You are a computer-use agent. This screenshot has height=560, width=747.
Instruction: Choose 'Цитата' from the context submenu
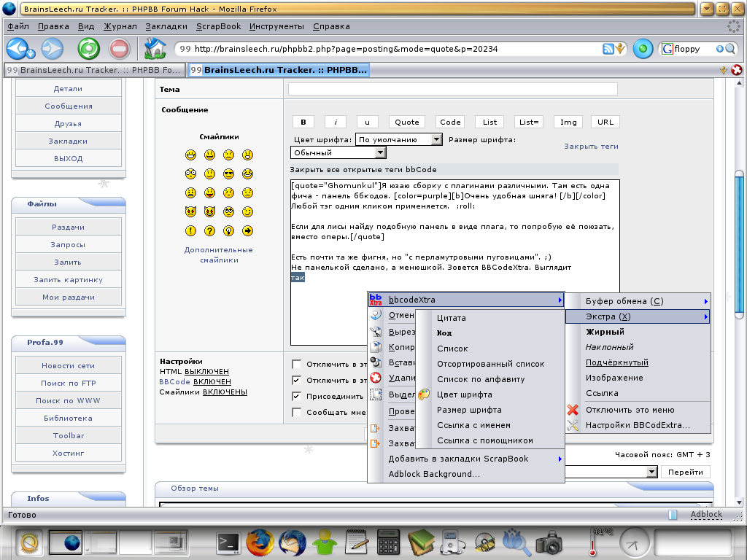pos(451,318)
